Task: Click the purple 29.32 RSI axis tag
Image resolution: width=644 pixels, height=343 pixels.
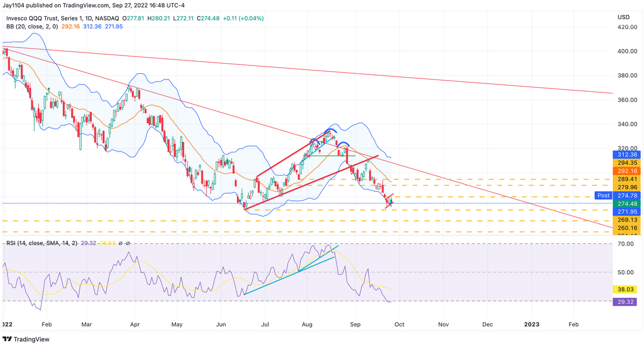Action: (625, 302)
